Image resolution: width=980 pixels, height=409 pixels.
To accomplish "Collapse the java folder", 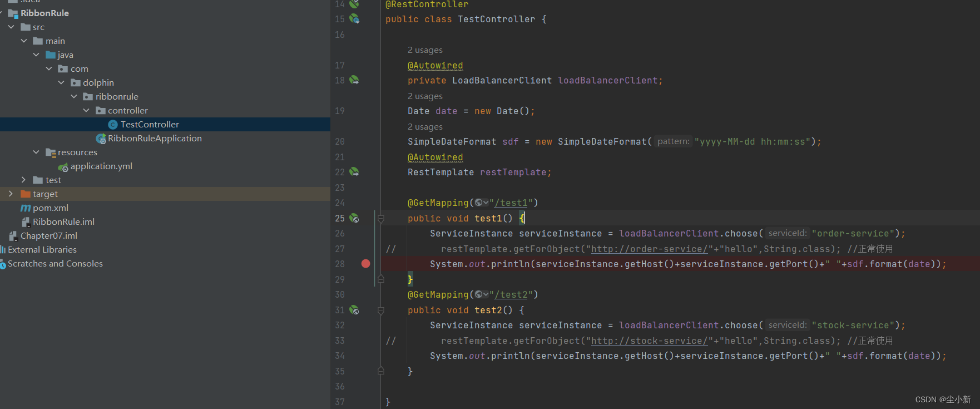I will [x=36, y=55].
